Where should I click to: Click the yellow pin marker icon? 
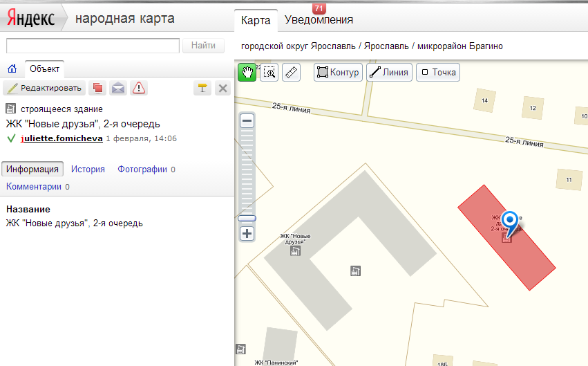coord(202,88)
